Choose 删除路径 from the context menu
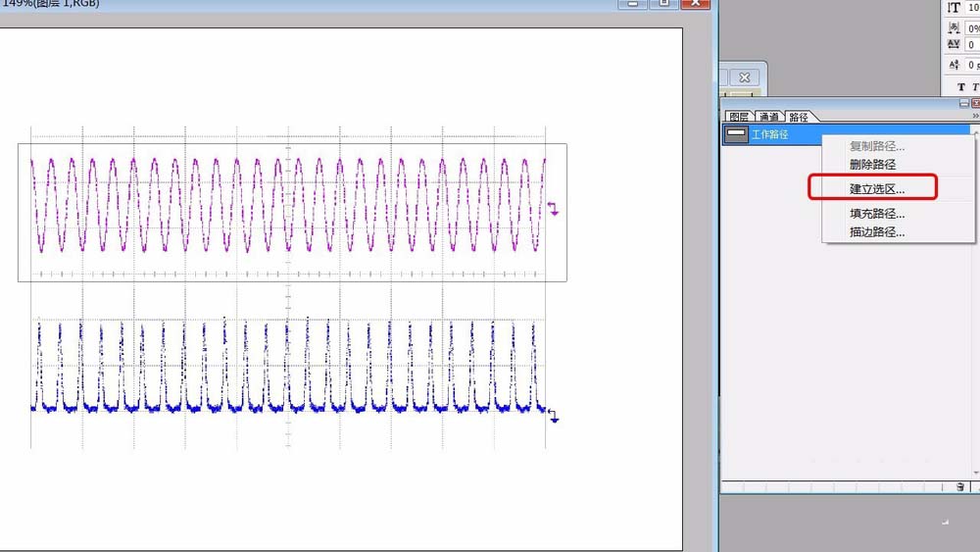The height and width of the screenshot is (552, 980). 872,165
